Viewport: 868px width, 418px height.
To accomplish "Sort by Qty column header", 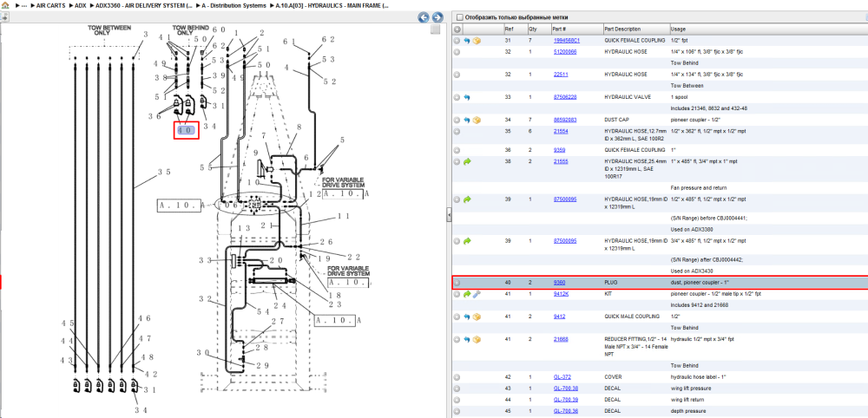I will pos(538,29).
